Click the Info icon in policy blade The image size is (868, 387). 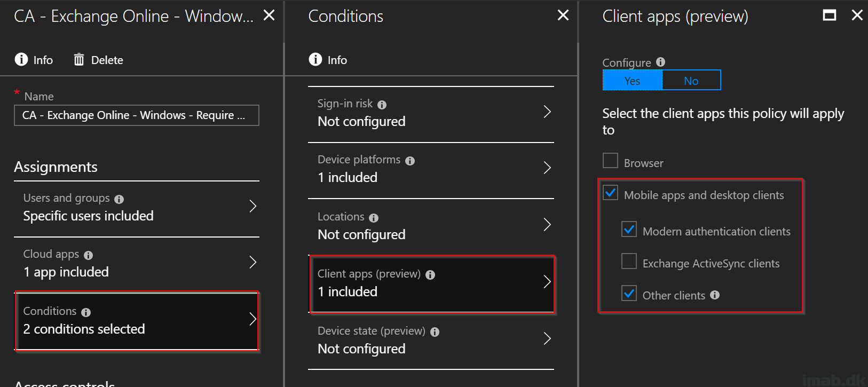pos(21,59)
